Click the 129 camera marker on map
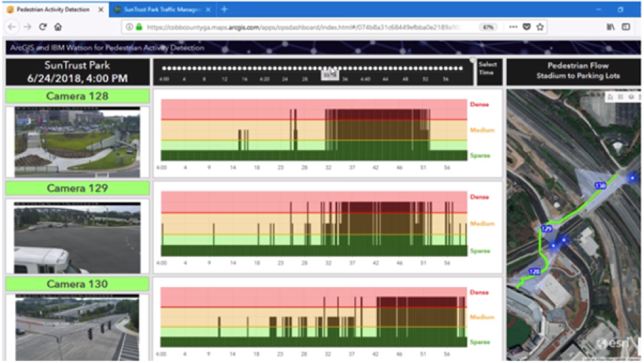Screen dimensions: 644x363 coord(547,229)
